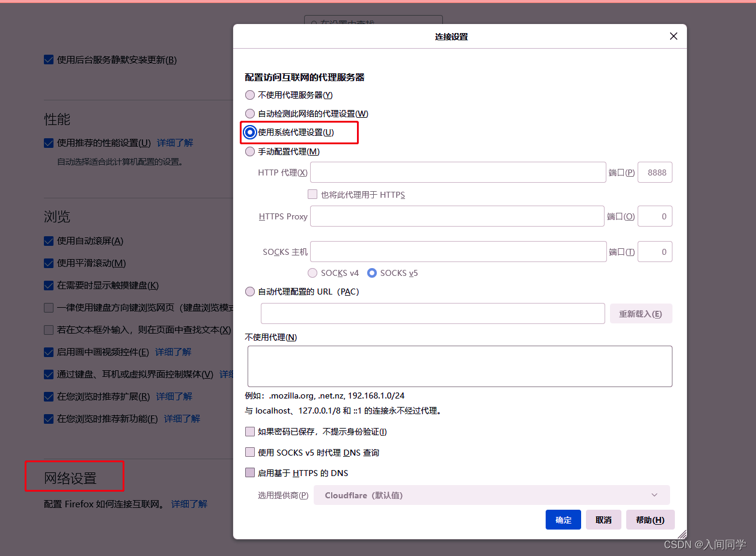Click the SOCKS 主机 address field
The image size is (756, 556).
(x=458, y=252)
